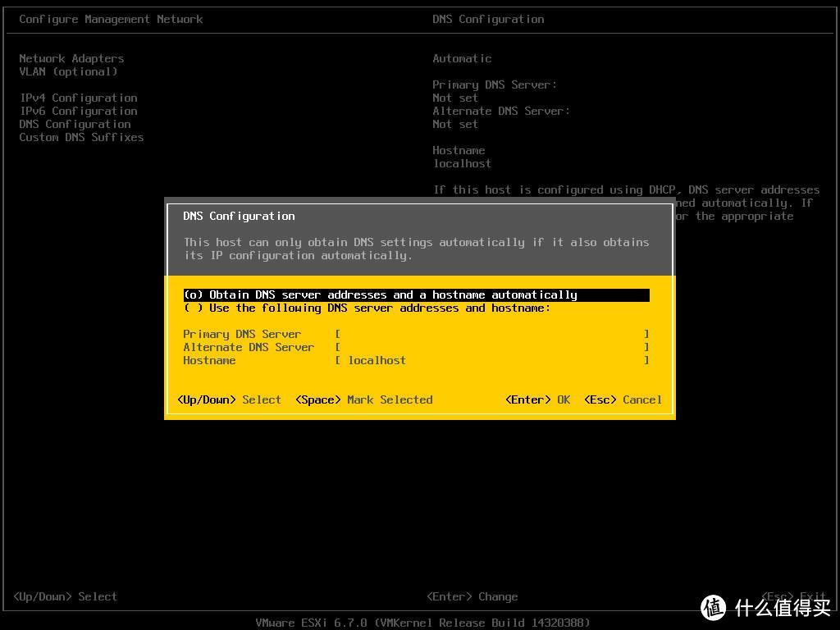
Task: Click Enter Change at the screen bottom
Action: 472,596
